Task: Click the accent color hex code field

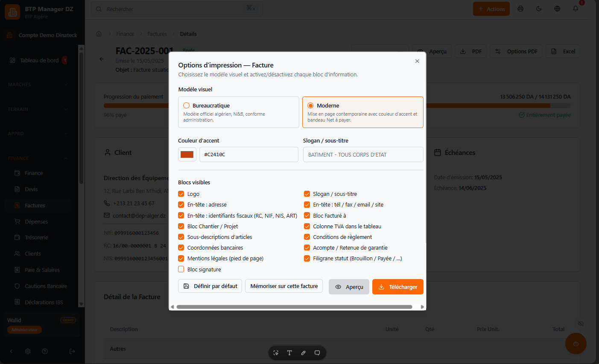Action: 249,154
